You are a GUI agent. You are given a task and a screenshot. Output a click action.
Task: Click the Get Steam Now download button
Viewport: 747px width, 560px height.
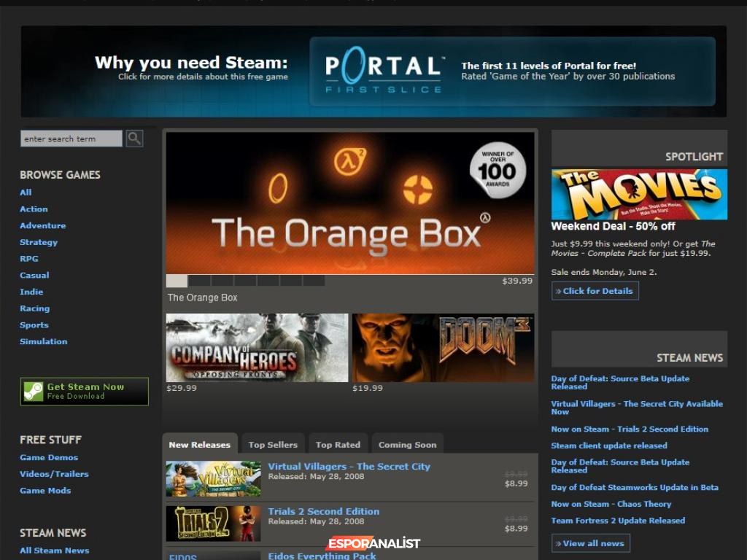[x=85, y=392]
